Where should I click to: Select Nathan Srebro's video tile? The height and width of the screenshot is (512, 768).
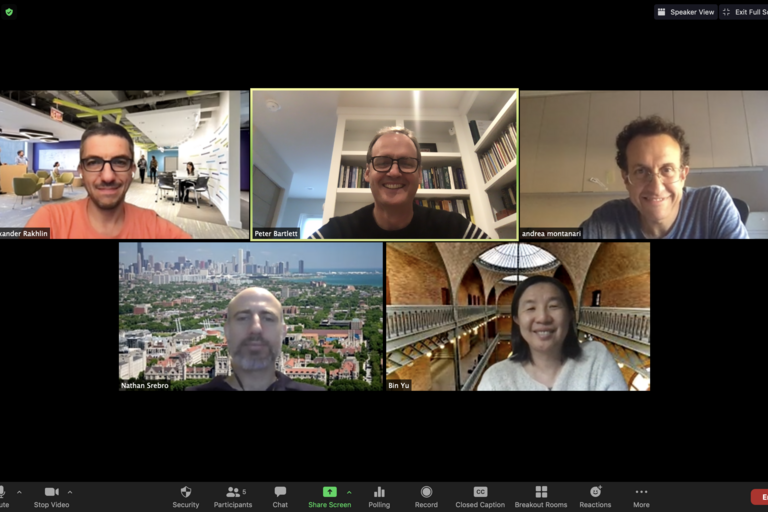click(251, 317)
